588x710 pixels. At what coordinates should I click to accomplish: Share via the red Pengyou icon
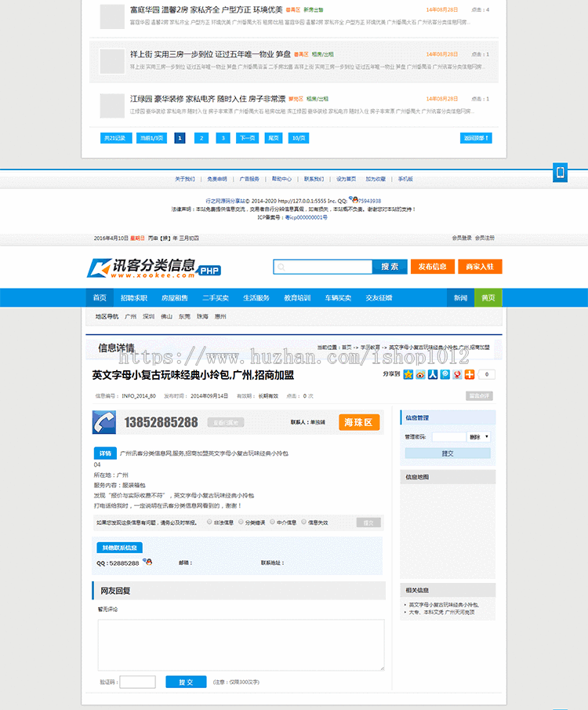point(457,374)
